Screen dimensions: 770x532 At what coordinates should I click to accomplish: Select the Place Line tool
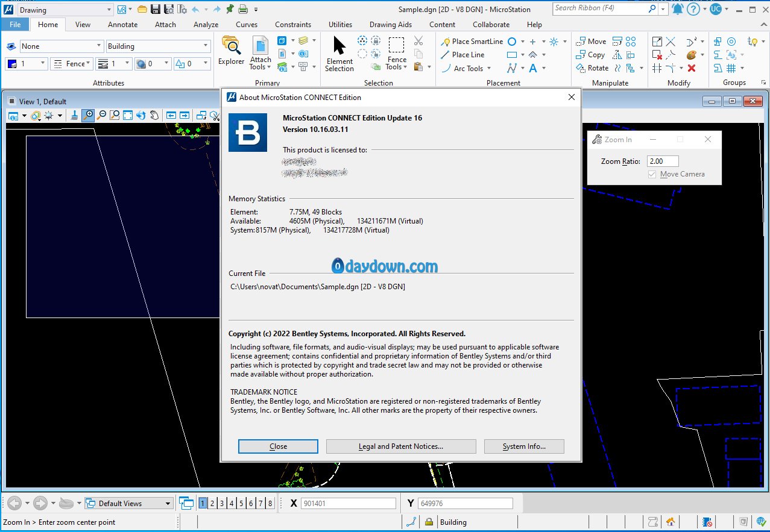pyautogui.click(x=462, y=55)
